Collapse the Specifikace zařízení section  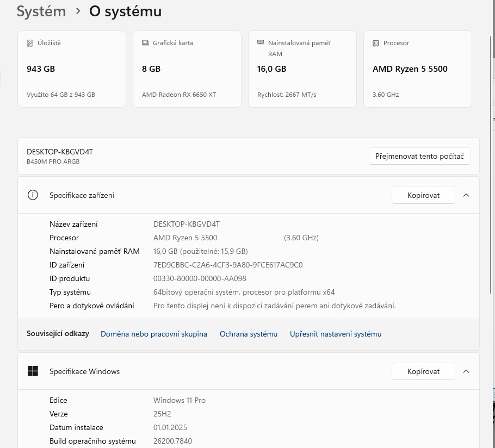466,195
